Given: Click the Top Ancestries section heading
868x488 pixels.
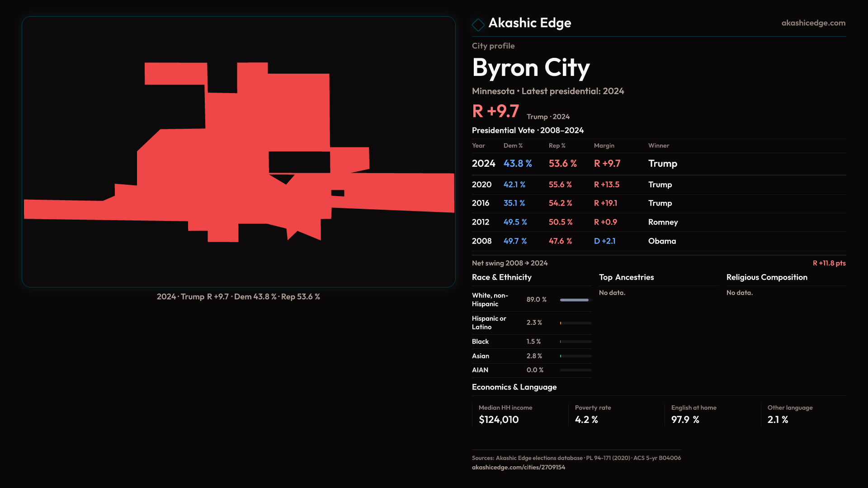Looking at the screenshot, I should (626, 277).
